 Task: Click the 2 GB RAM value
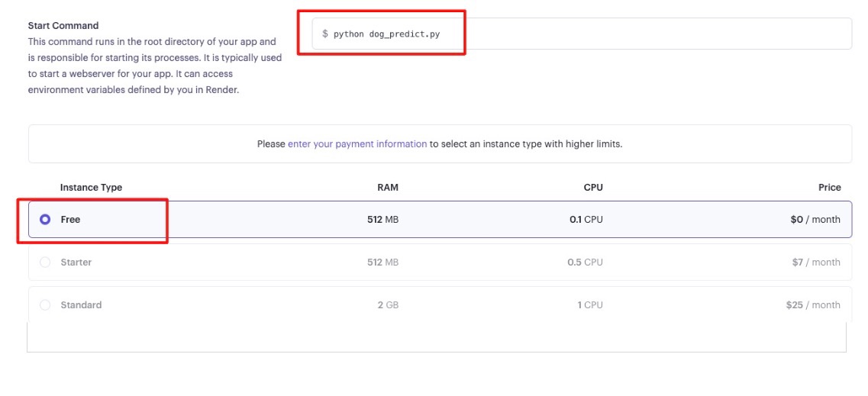point(388,304)
